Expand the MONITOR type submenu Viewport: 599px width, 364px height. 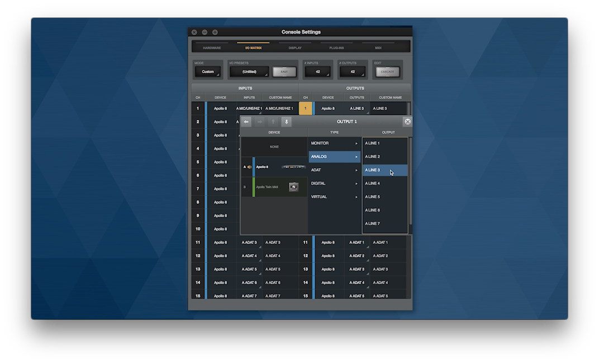[x=334, y=143]
